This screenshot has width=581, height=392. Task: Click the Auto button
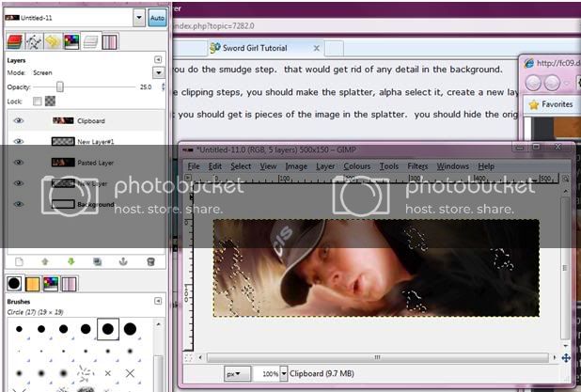[x=157, y=18]
